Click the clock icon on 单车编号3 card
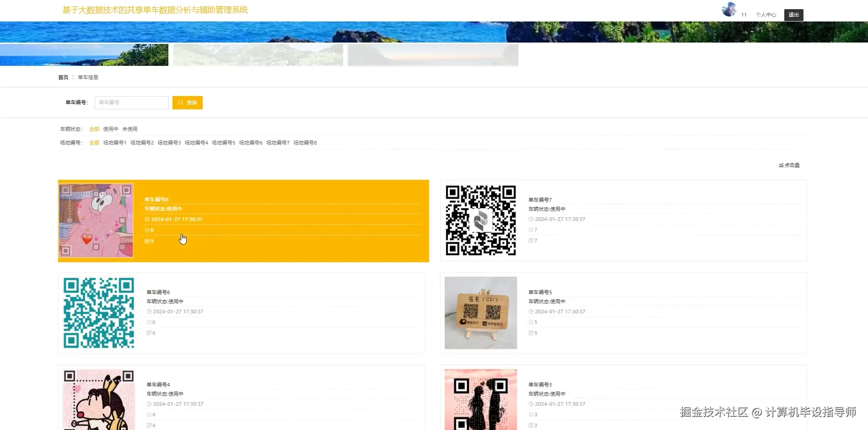Screen dimensions: 868x430 point(531,404)
